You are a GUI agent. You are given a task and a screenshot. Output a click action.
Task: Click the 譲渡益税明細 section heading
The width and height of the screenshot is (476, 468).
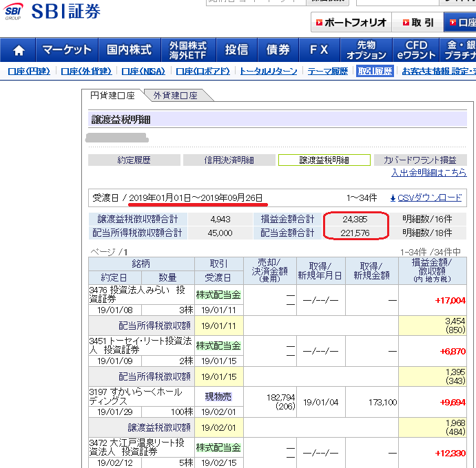coord(121,120)
